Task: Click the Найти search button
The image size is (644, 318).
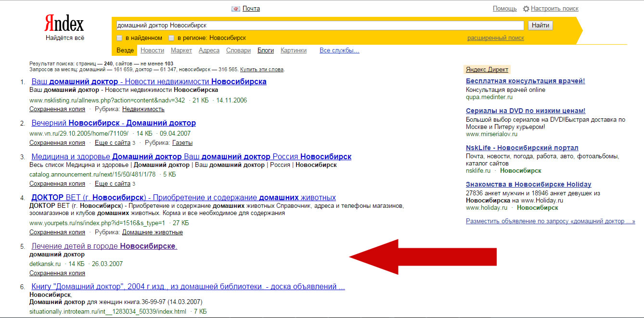Action: click(x=541, y=25)
